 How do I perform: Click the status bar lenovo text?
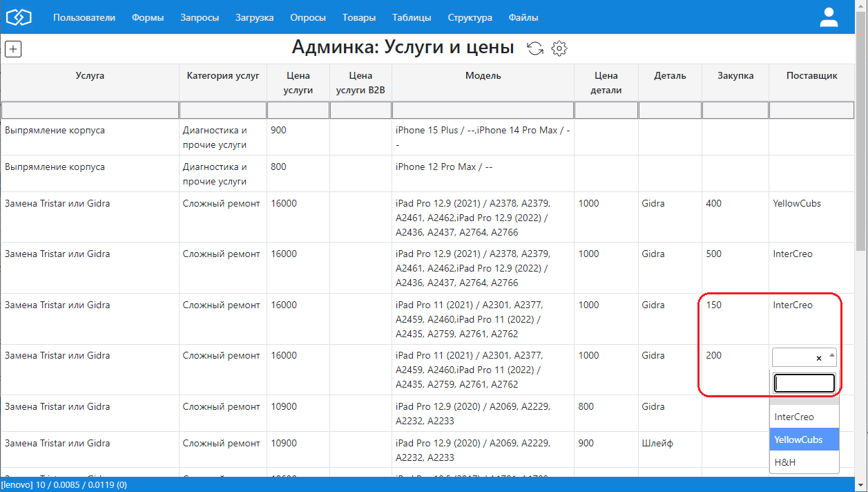[x=64, y=485]
